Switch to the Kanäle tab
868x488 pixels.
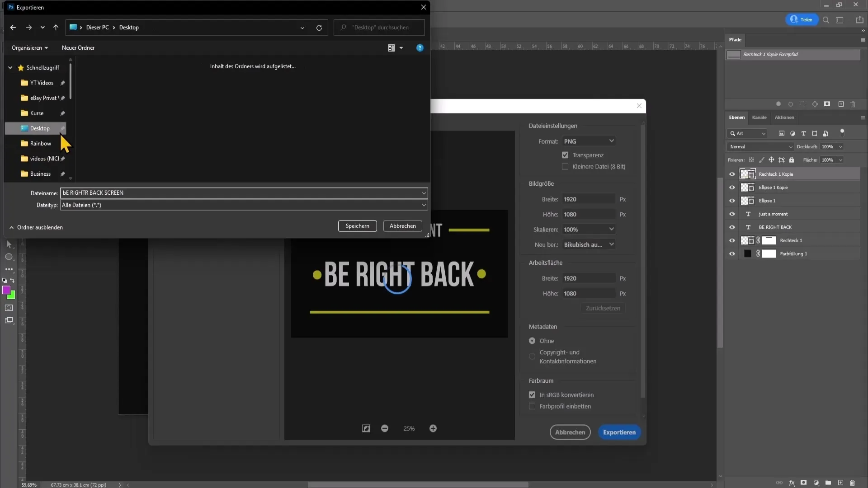pos(759,117)
